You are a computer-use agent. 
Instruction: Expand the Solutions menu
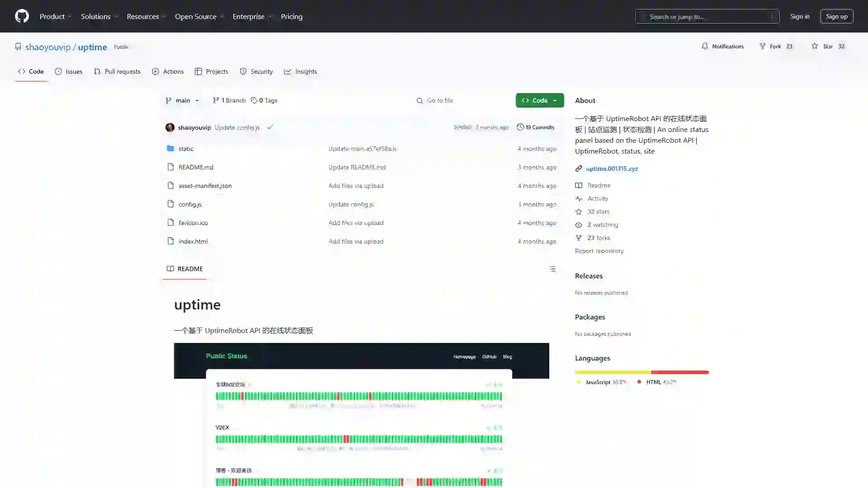point(99,16)
